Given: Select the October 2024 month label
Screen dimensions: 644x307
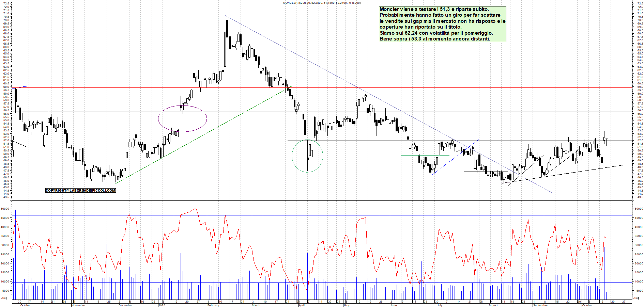Looking at the screenshot, I should (x=26, y=305).
